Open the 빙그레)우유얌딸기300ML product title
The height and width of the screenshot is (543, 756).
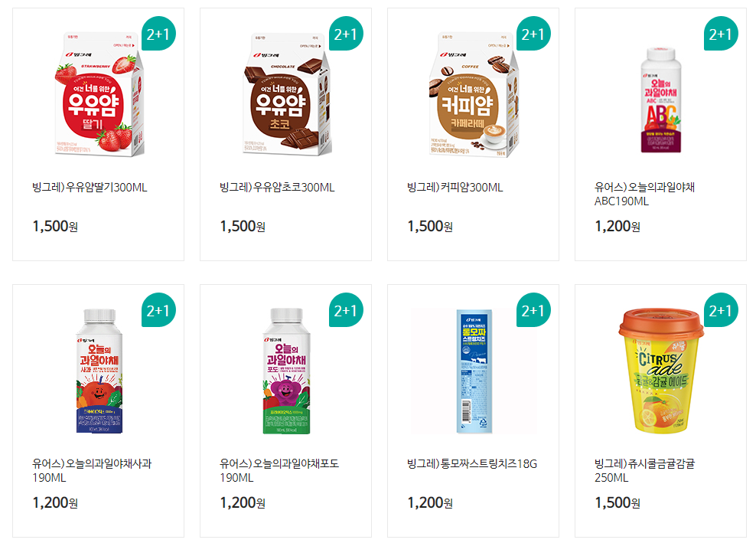coord(90,188)
